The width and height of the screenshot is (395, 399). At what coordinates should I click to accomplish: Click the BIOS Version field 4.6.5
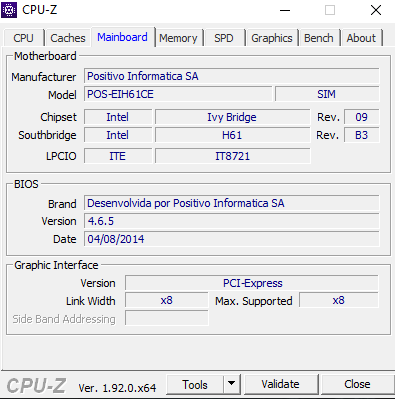click(x=232, y=221)
